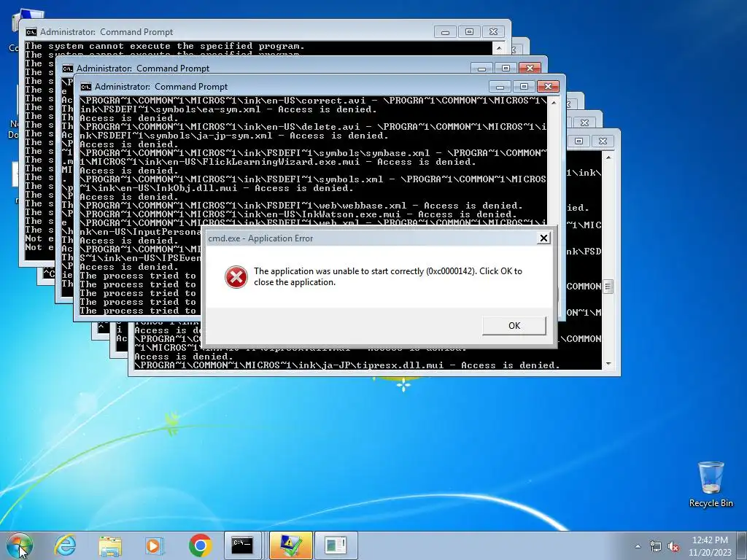
Task: Open the Recycle Bin desktop icon
Action: (x=711, y=484)
